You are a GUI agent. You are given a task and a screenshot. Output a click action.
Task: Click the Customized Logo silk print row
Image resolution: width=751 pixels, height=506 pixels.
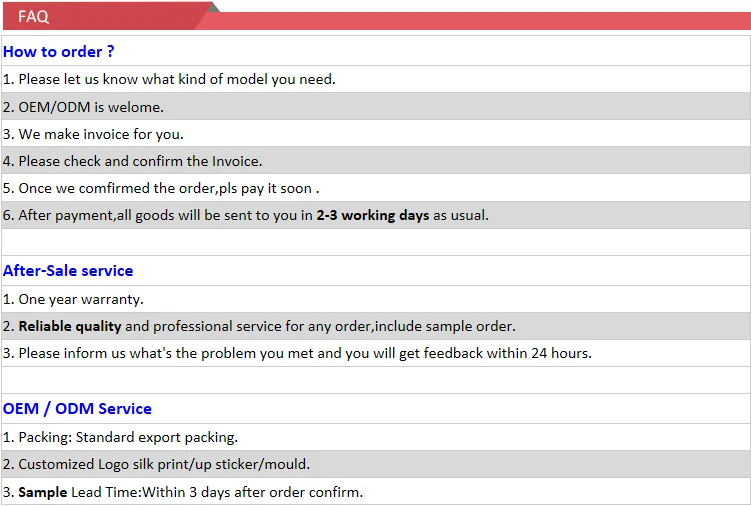[x=156, y=464]
